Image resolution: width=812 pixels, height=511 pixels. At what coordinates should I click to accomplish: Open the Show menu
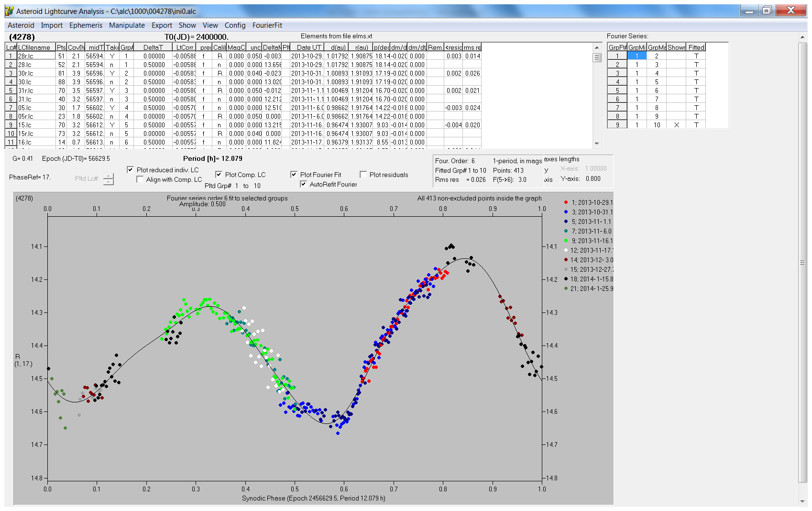[x=187, y=25]
